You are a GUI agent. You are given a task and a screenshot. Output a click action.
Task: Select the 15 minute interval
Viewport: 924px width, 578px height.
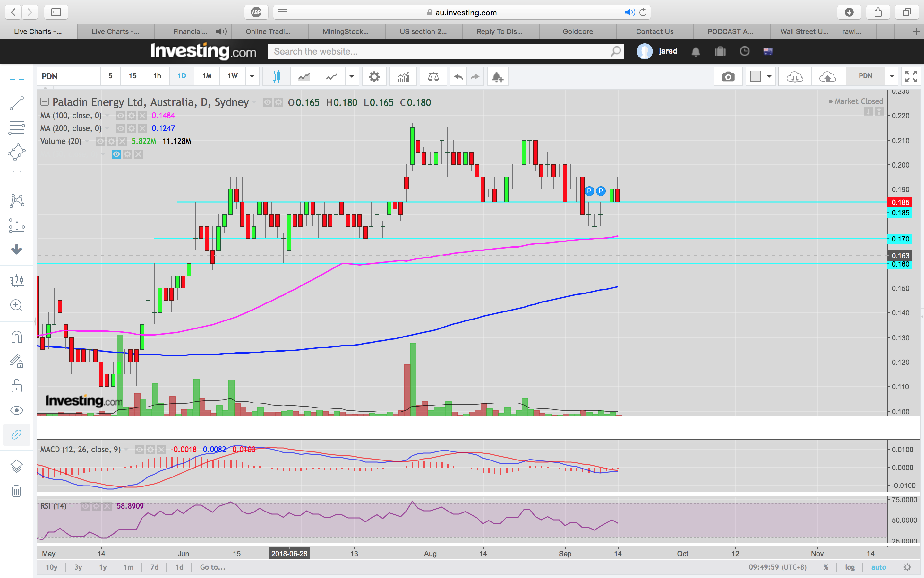click(x=133, y=76)
